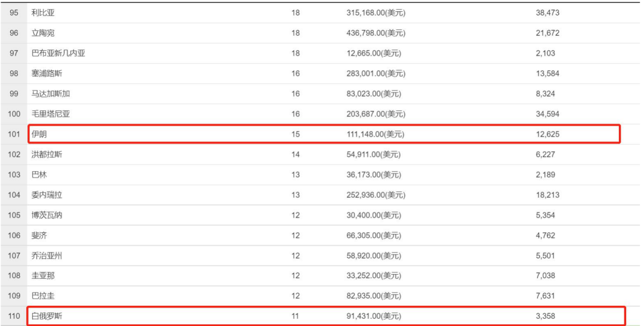Select the 博茨瓦纳 entry
This screenshot has height=326, width=644.
[47, 215]
